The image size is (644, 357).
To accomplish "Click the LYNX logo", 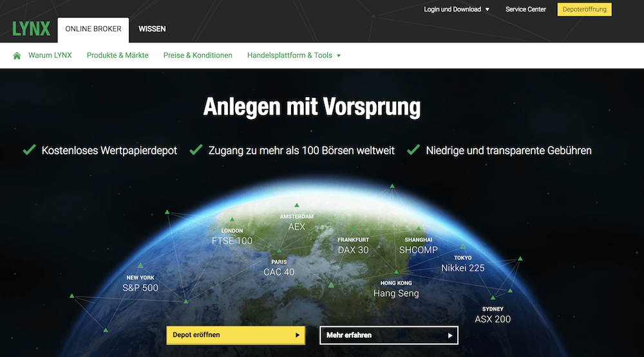I will pos(31,29).
